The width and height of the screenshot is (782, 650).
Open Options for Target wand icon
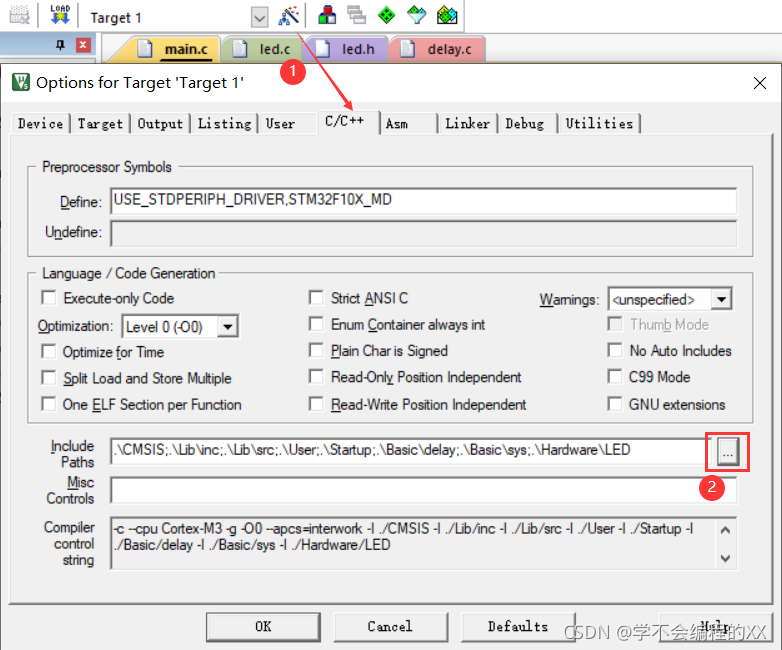pyautogui.click(x=288, y=15)
